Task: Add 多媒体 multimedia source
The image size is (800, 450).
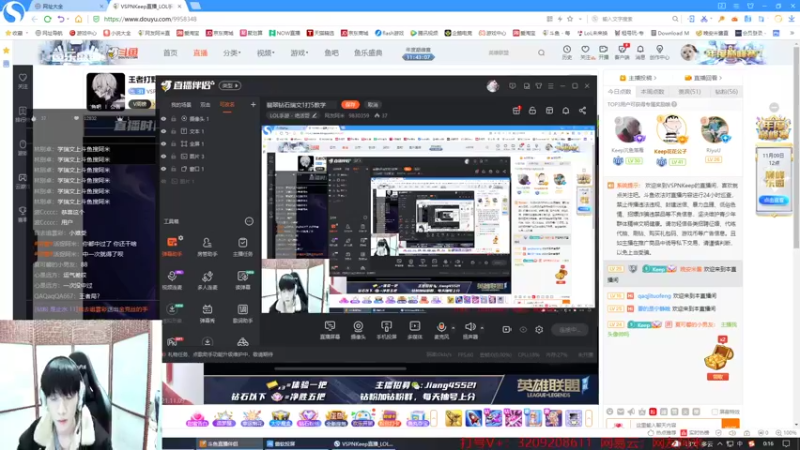Action: click(x=414, y=330)
